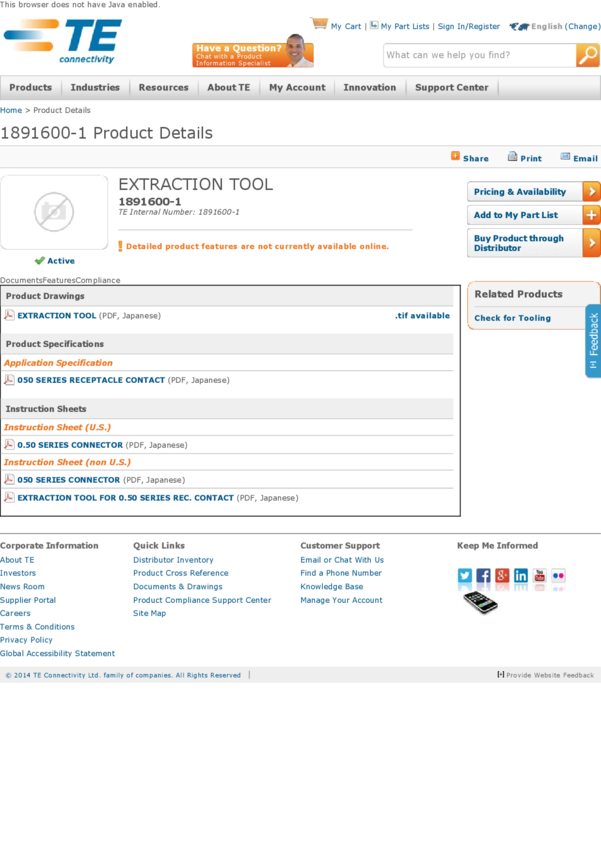601x850 pixels.
Task: Click the Add to My Part List plus icon
Action: (592, 215)
